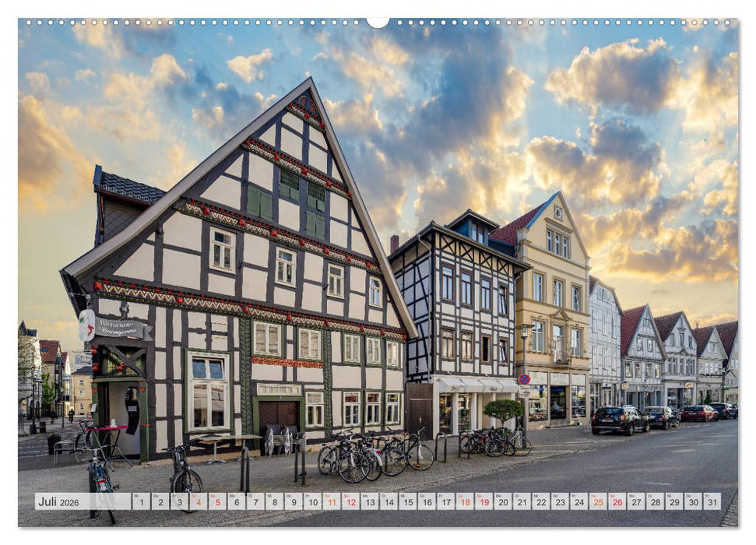Image resolution: width=756 pixels, height=545 pixels.
Task: Click the red car parked down the street
Action: [698, 413]
